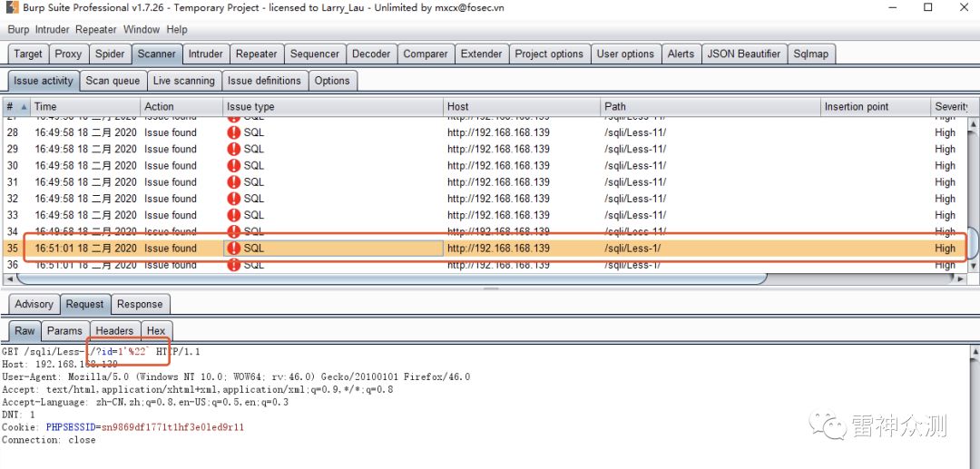Open the Scan queue sub-tab
The width and height of the screenshot is (980, 469).
(x=113, y=81)
